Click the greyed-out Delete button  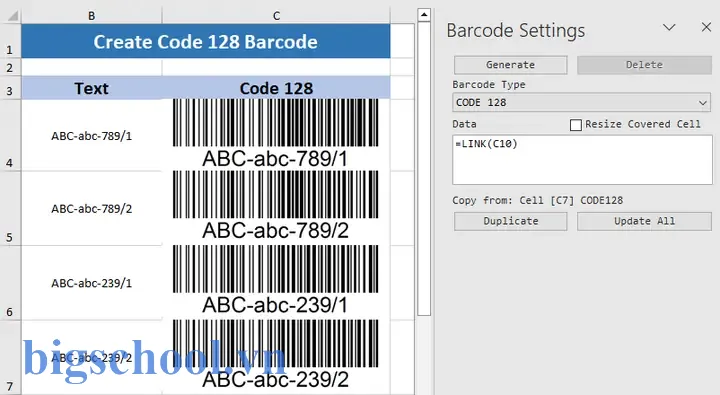pyautogui.click(x=644, y=65)
